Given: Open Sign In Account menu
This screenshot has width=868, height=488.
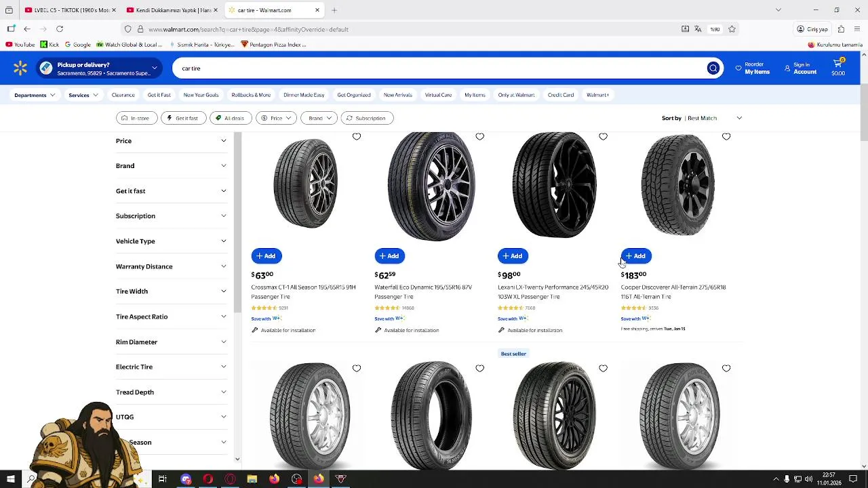Looking at the screenshot, I should pos(800,68).
